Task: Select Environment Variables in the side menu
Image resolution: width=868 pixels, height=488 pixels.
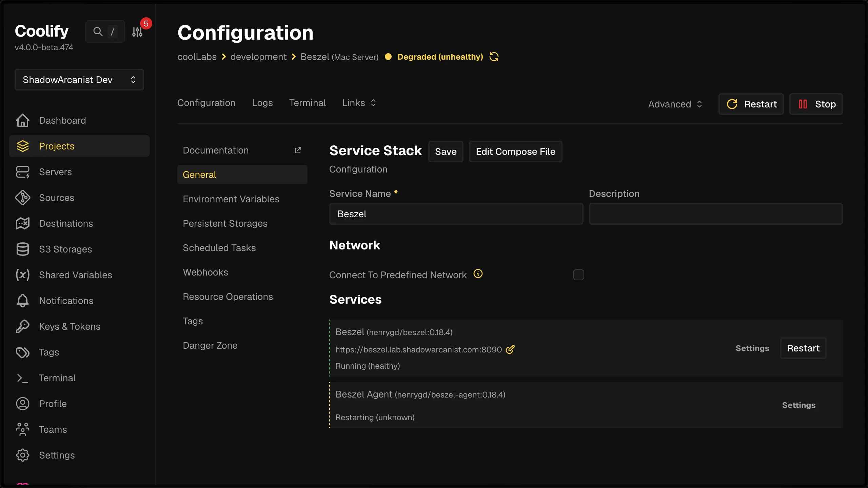Action: tap(231, 199)
